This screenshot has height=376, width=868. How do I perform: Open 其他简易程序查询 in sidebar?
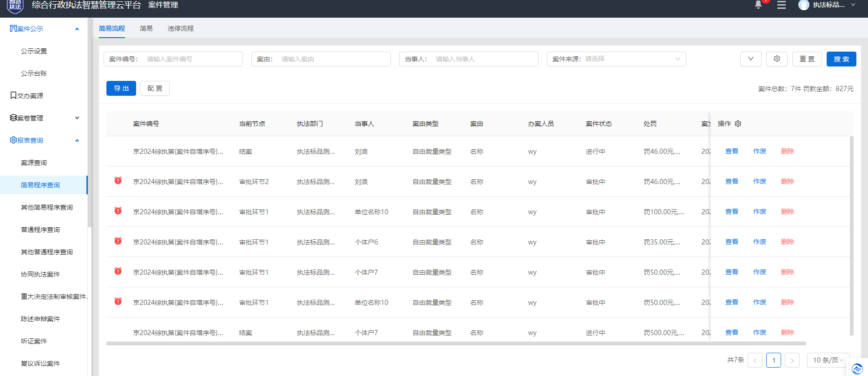[x=47, y=207]
